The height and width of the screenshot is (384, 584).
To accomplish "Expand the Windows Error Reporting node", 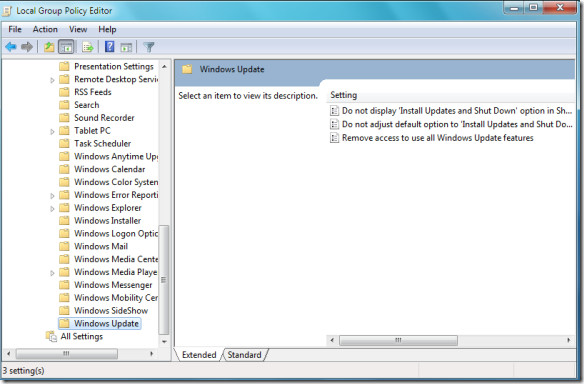I will 52,196.
